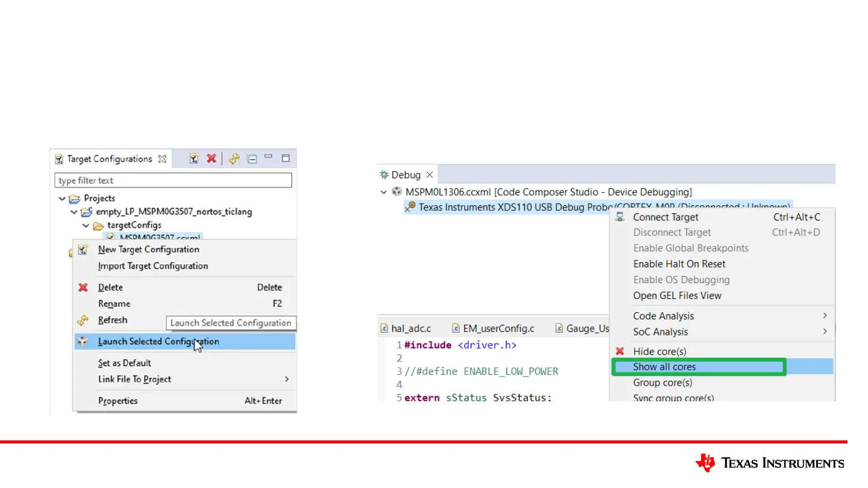This screenshot has height=488, width=868.
Task: Close the Target Configurations tab
Action: point(162,159)
